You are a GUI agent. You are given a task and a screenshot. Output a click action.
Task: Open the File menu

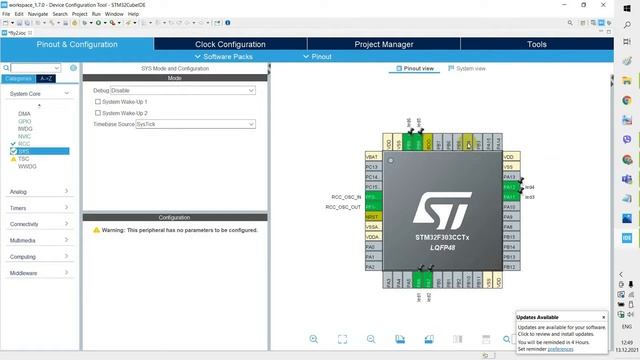(x=6, y=14)
